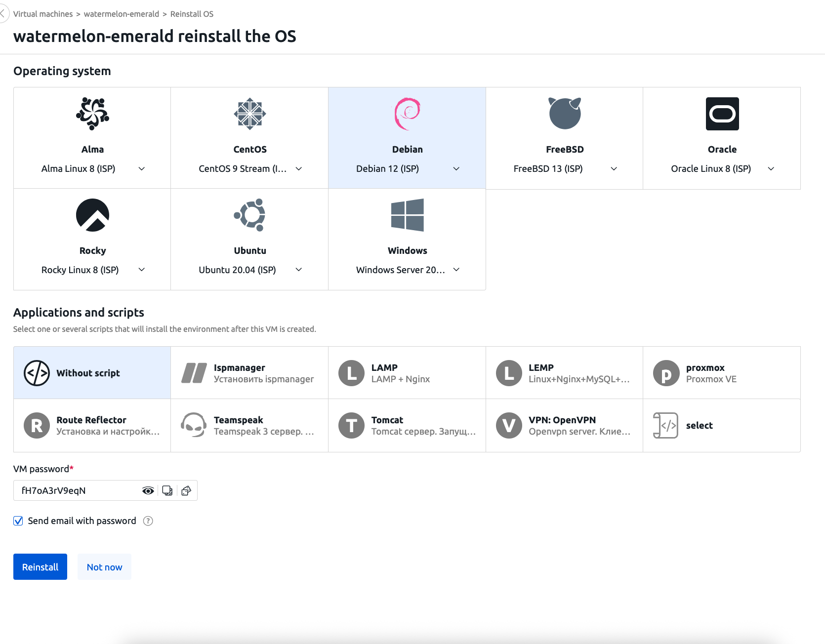Go back using the breadcrumb arrow

click(2, 14)
